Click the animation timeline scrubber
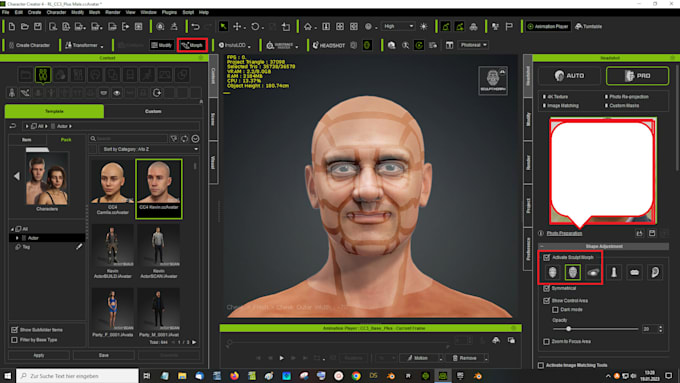Image resolution: width=680 pixels, height=383 pixels. click(229, 342)
